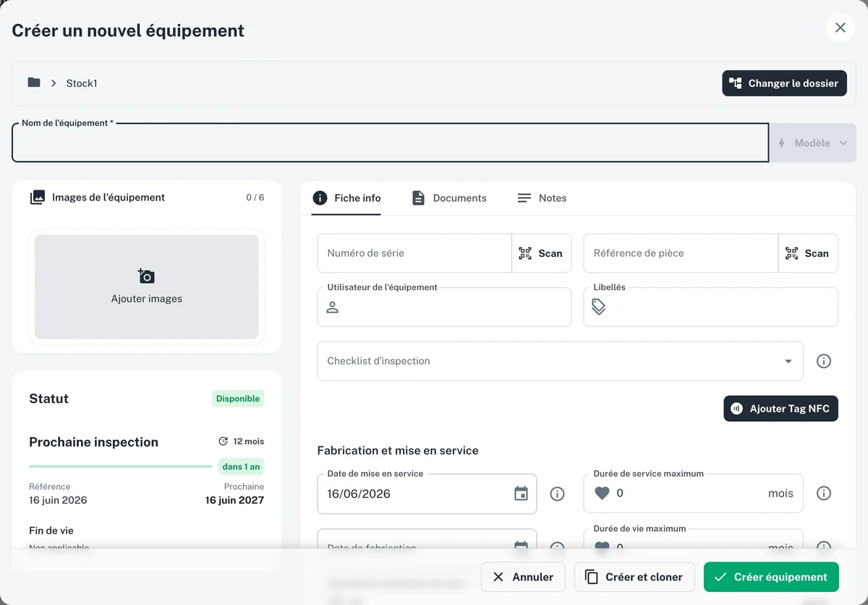Click the reference date 16 juin 2026
This screenshot has width=868, height=605.
58,500
